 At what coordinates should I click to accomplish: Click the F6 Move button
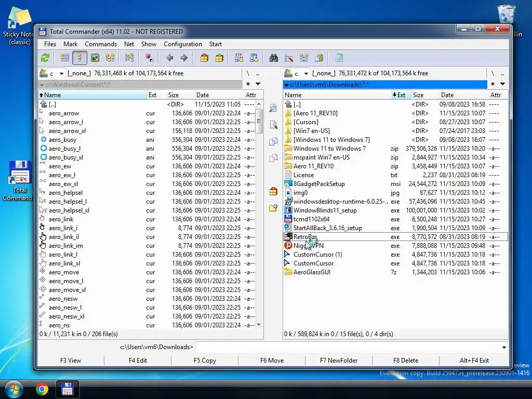[272, 361]
